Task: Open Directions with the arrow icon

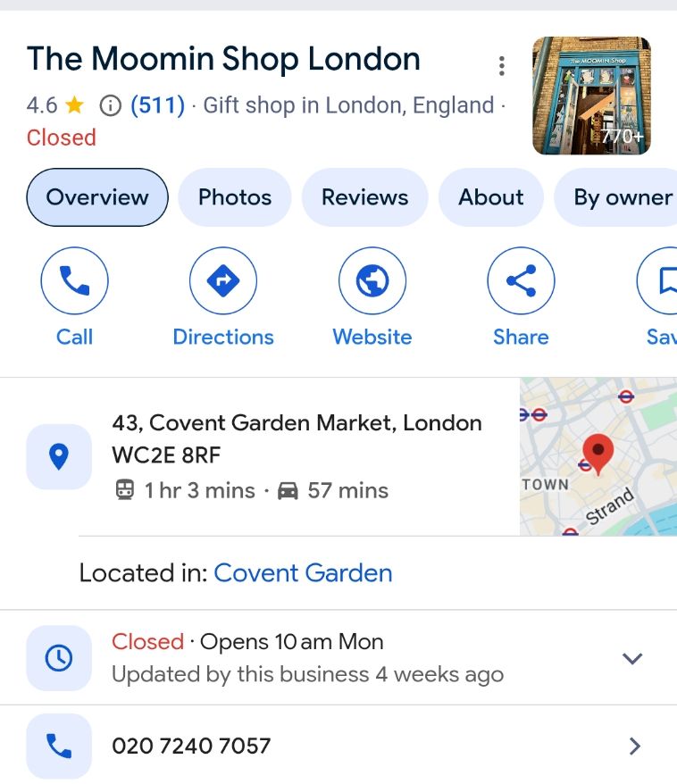Action: click(223, 280)
